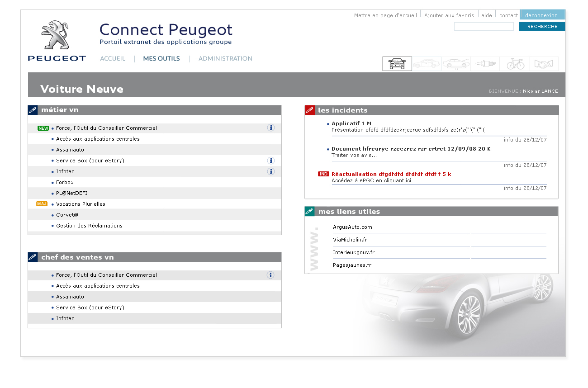Open Infotec in chef des ventes vn
588x388 pixels.
[65, 318]
